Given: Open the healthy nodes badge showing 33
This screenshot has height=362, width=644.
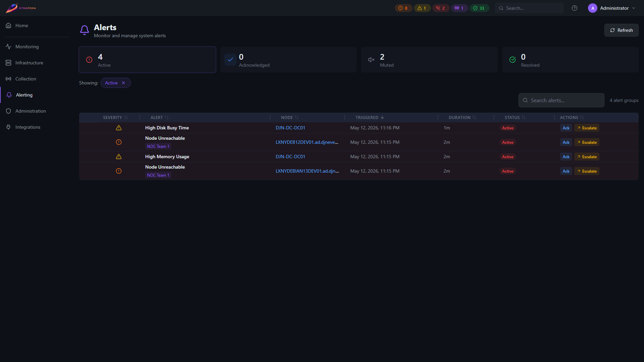Looking at the screenshot, I should click(x=479, y=8).
